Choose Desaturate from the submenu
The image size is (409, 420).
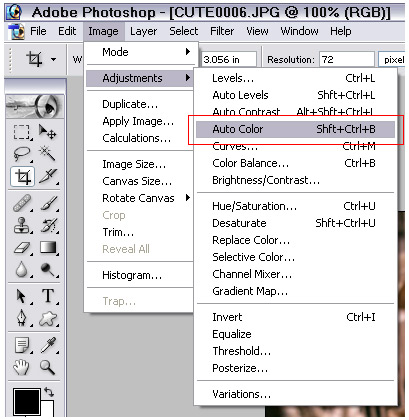(x=295, y=223)
